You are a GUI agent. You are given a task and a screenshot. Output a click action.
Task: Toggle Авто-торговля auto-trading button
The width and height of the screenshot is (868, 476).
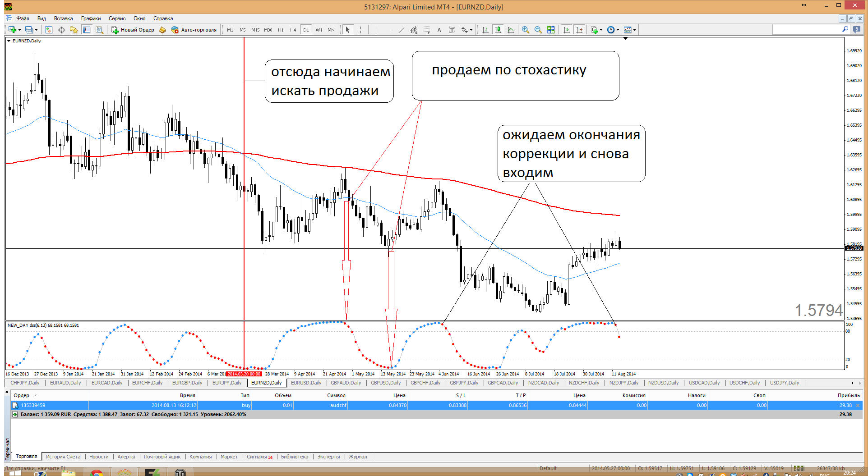click(194, 30)
